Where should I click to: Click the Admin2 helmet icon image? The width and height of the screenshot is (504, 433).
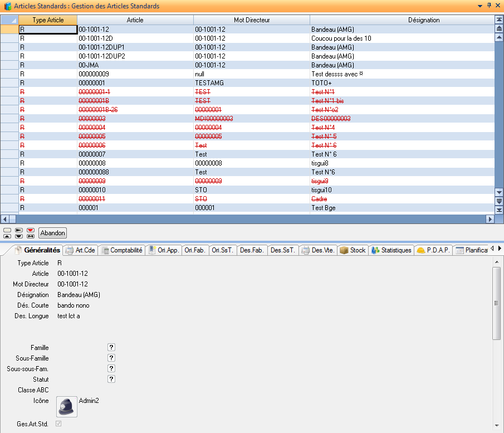[x=67, y=407]
